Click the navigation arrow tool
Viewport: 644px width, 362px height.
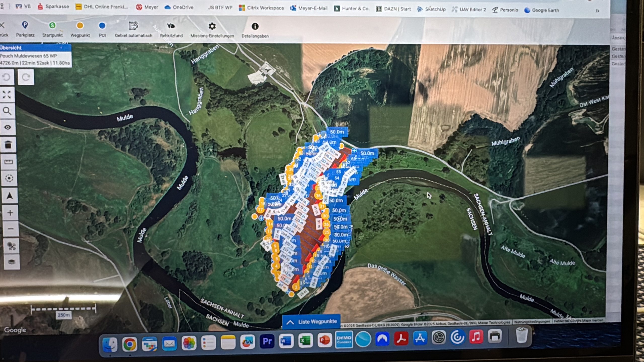[x=10, y=196]
